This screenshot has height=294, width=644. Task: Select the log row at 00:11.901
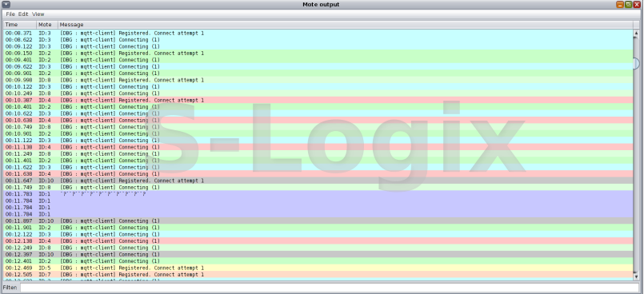point(318,227)
